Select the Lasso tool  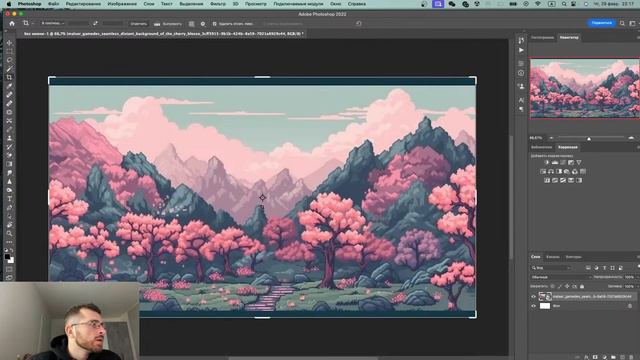point(9,60)
